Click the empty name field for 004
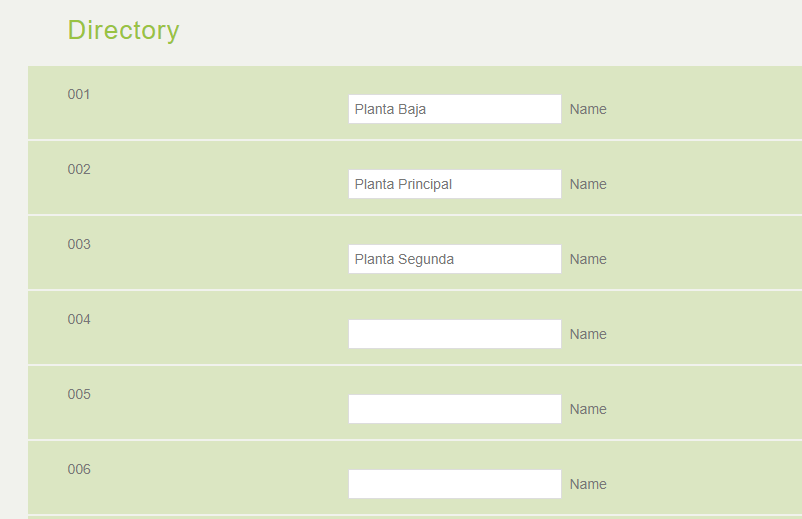This screenshot has width=802, height=519. pyautogui.click(x=454, y=334)
